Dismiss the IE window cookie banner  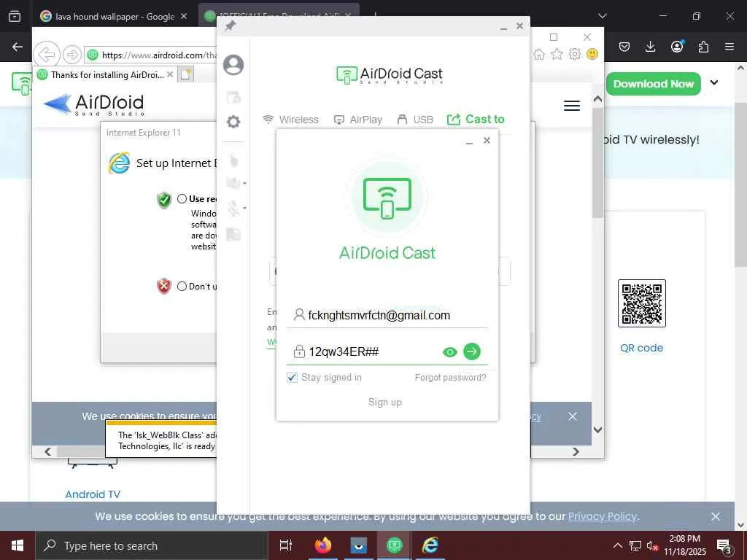573,416
